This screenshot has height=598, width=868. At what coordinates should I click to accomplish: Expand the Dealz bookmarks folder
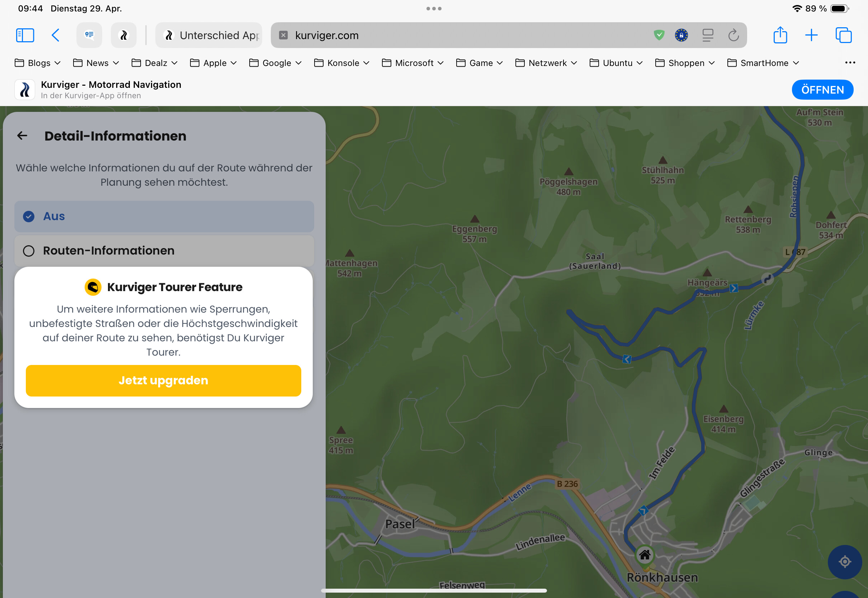click(155, 63)
